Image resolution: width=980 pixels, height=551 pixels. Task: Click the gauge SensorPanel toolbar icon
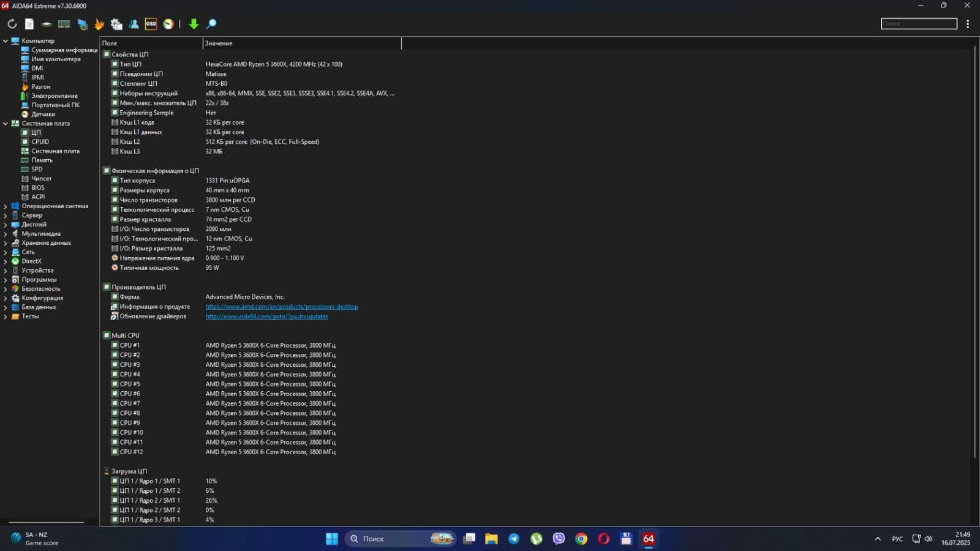pos(168,24)
